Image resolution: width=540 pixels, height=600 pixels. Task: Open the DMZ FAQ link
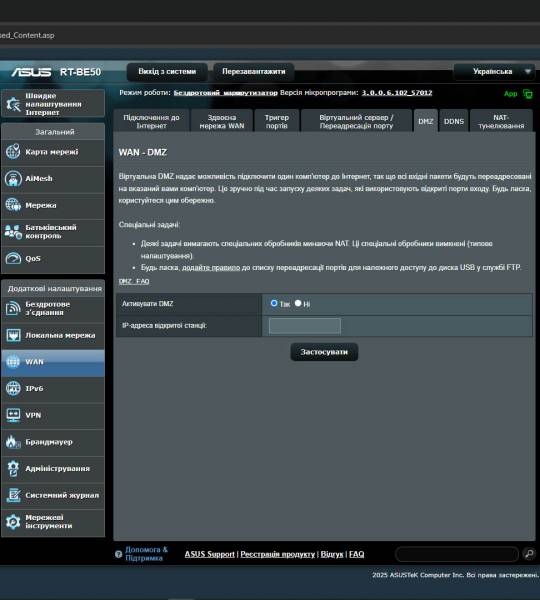point(134,281)
